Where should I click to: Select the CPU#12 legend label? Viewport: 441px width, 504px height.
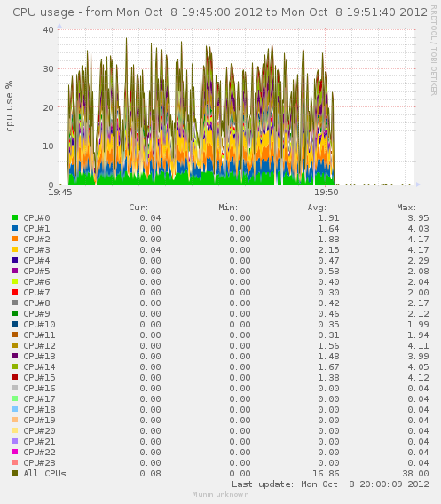tap(39, 345)
